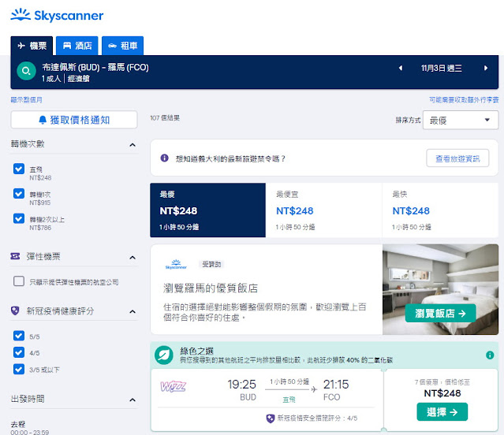Click the 綠色之選 eco choice heading

pyautogui.click(x=196, y=351)
